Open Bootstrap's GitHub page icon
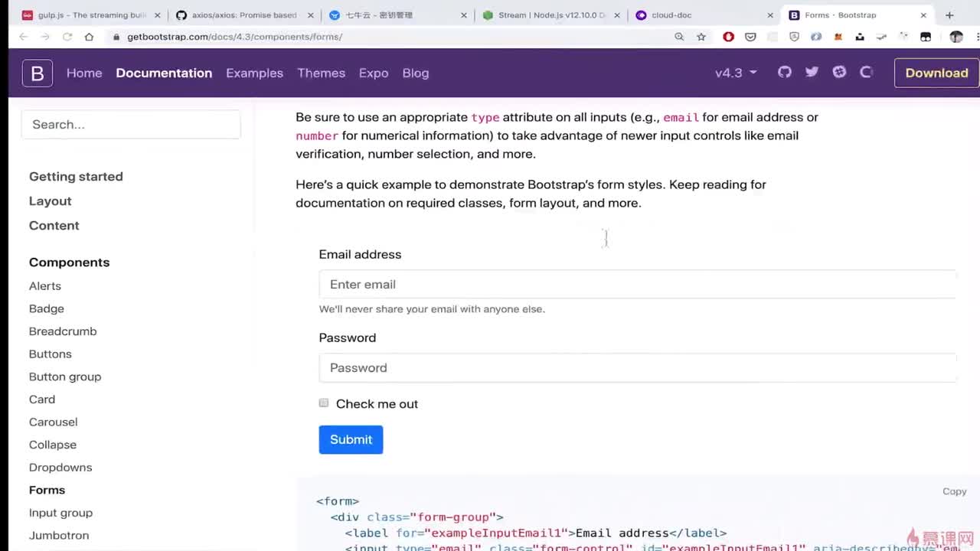This screenshot has height=551, width=980. 785,72
